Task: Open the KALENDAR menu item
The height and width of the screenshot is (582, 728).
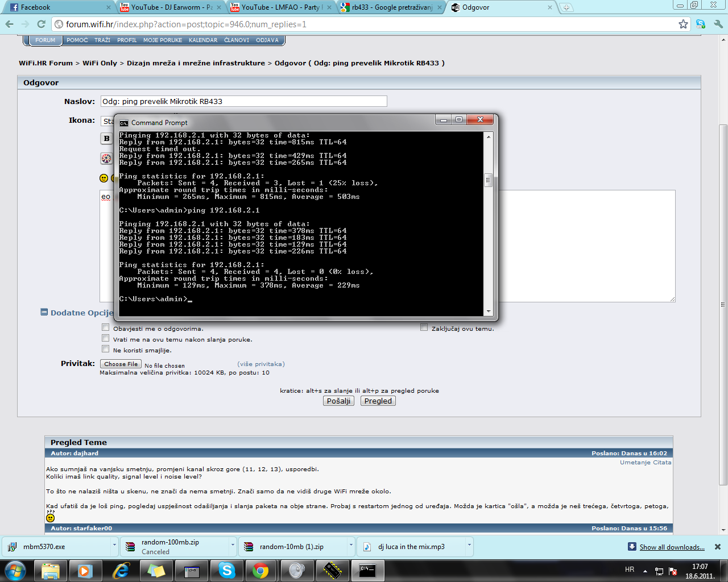Action: 203,40
